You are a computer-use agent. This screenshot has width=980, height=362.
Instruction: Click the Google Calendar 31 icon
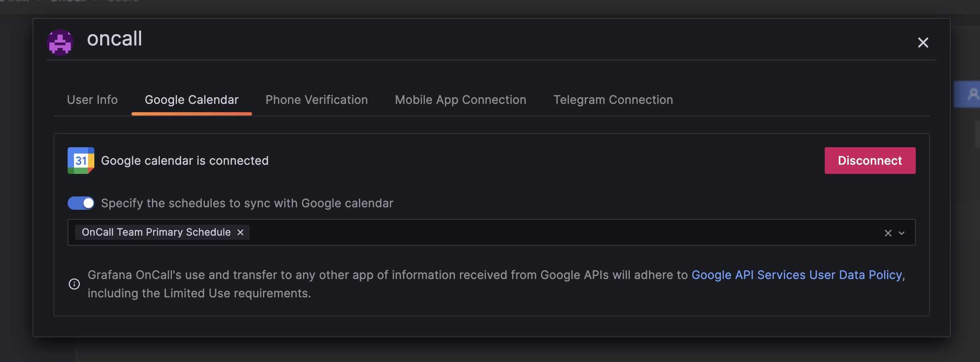click(x=80, y=161)
